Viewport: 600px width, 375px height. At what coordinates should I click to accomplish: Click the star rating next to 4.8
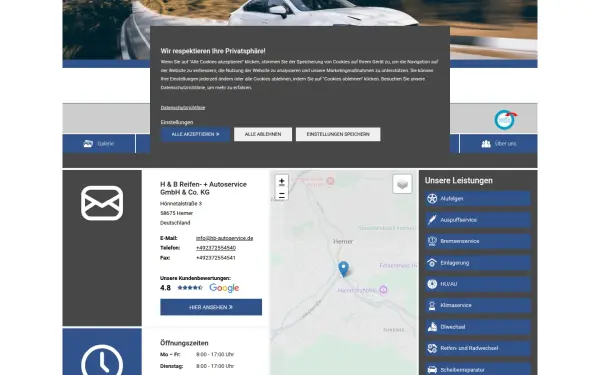(x=190, y=288)
